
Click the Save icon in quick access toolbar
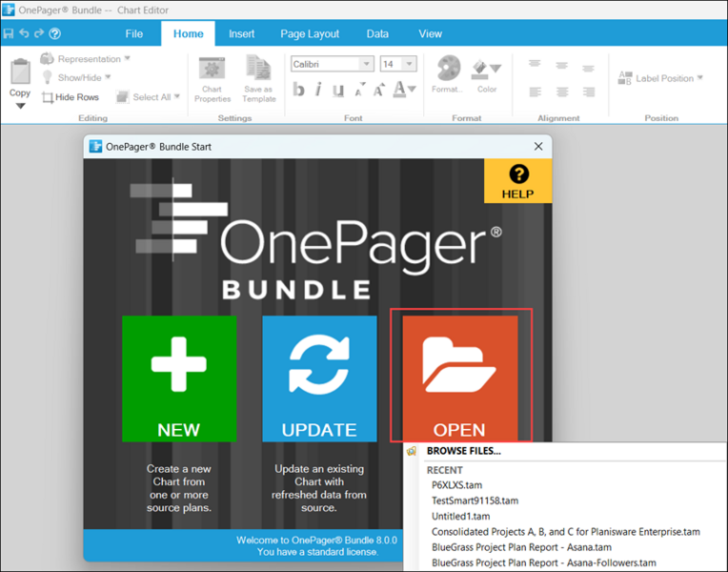coord(9,33)
